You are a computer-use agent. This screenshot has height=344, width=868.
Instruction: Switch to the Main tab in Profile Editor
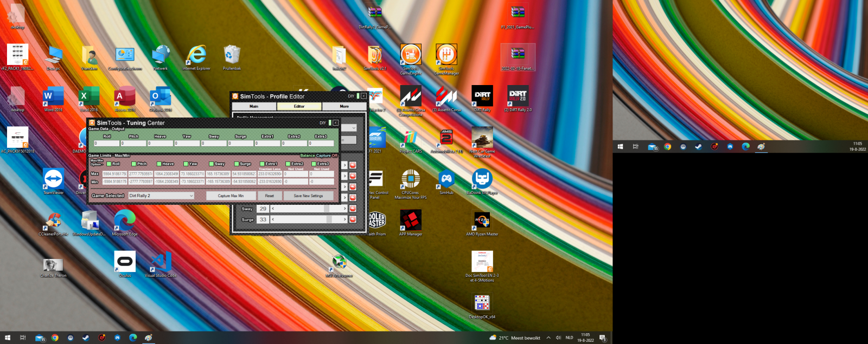point(254,106)
